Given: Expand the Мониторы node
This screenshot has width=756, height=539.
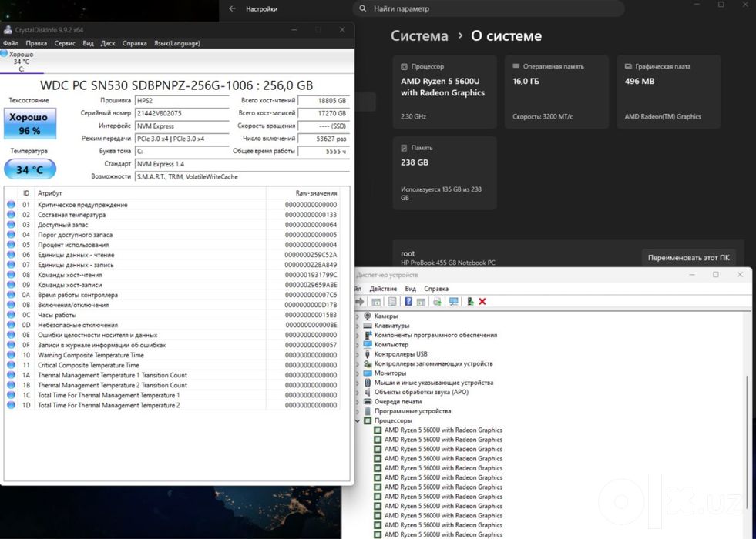Looking at the screenshot, I should tap(358, 373).
